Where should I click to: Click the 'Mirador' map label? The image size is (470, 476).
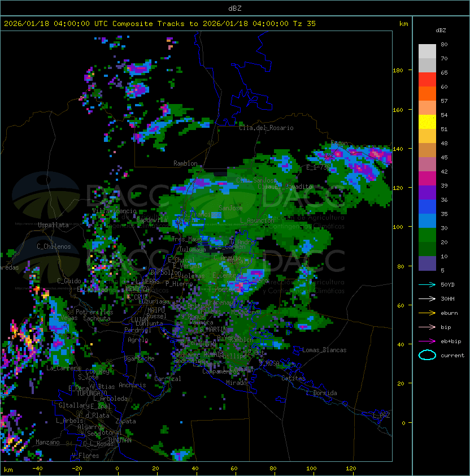coord(238,383)
